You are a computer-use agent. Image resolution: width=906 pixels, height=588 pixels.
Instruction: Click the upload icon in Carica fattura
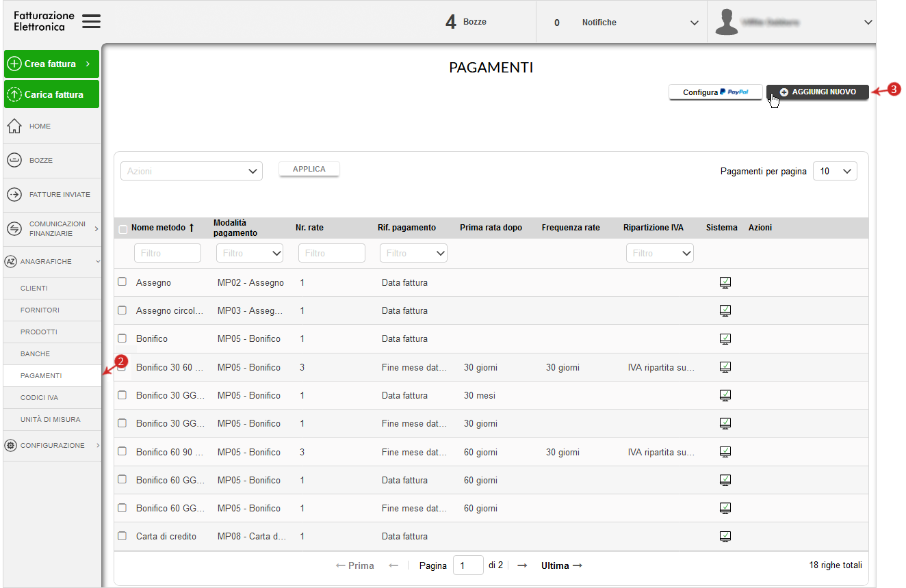point(15,94)
